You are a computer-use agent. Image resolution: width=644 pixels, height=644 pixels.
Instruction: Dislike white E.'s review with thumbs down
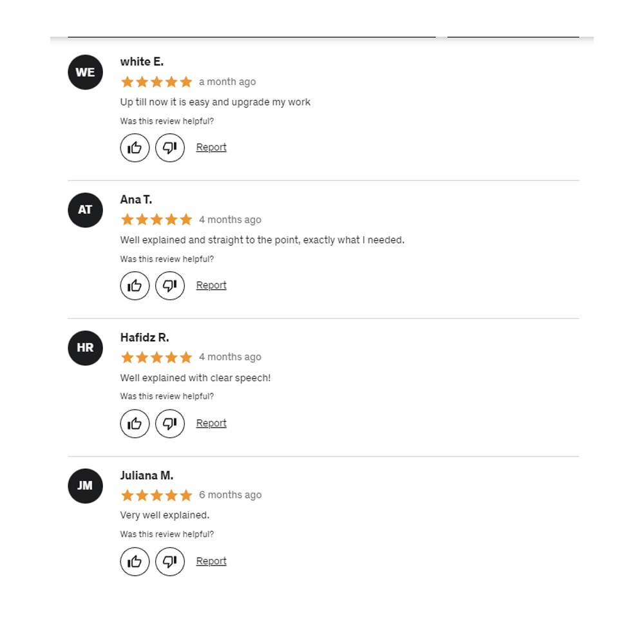(x=170, y=147)
